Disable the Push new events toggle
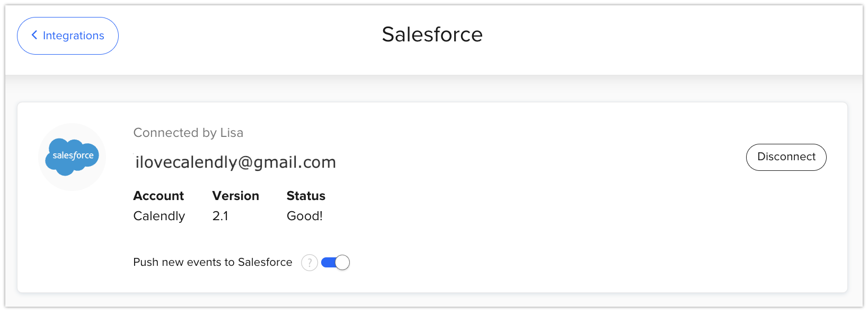This screenshot has height=312, width=868. click(x=335, y=263)
